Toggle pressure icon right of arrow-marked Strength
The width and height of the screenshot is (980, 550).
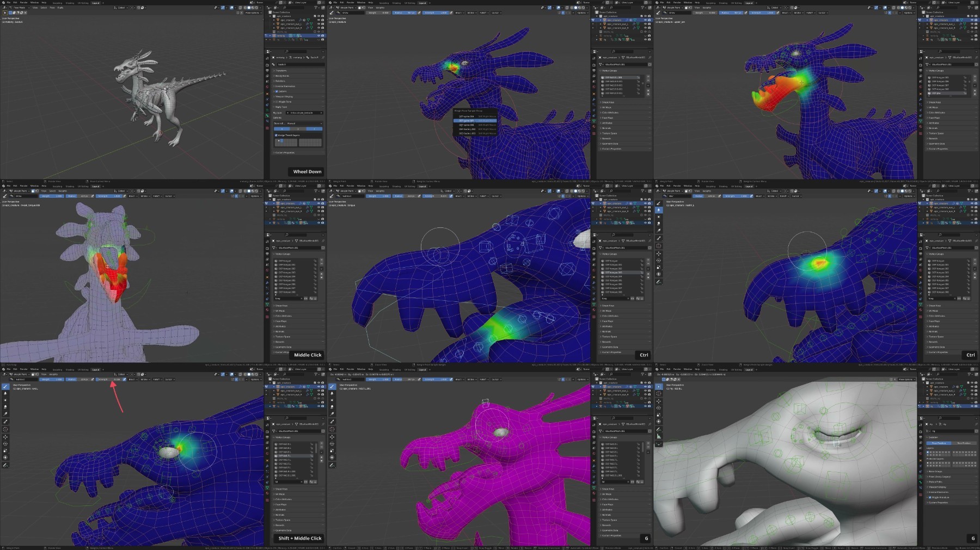124,379
